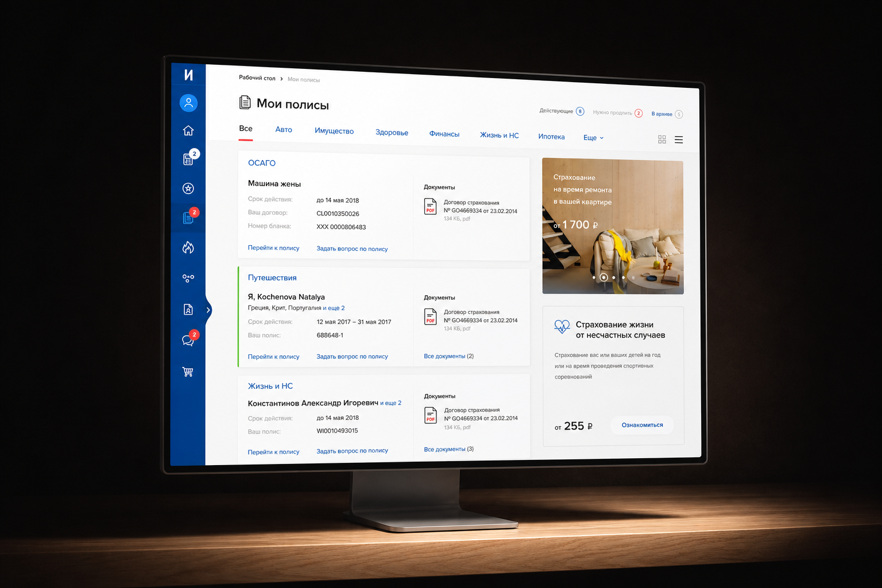Open Все документы (2) link
Image resolution: width=882 pixels, height=588 pixels.
point(448,356)
